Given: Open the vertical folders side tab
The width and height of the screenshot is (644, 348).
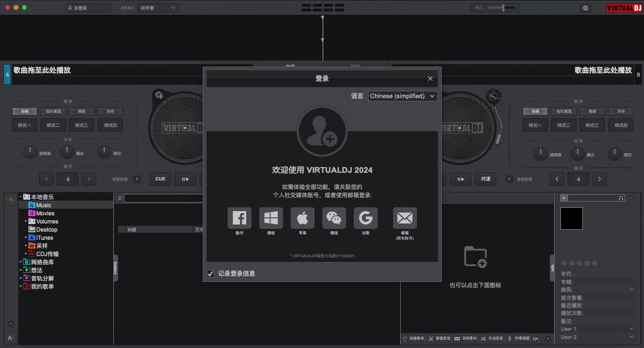Looking at the screenshot, I should [x=115, y=268].
